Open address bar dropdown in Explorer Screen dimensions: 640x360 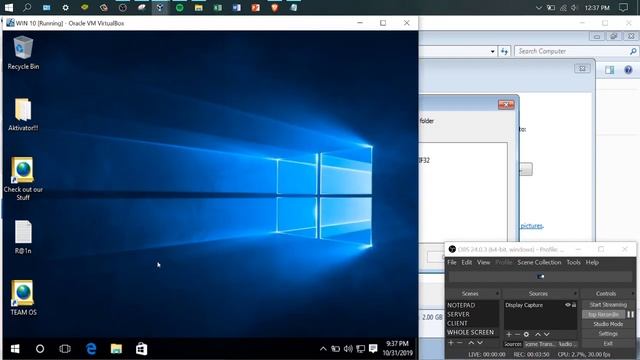click(492, 51)
